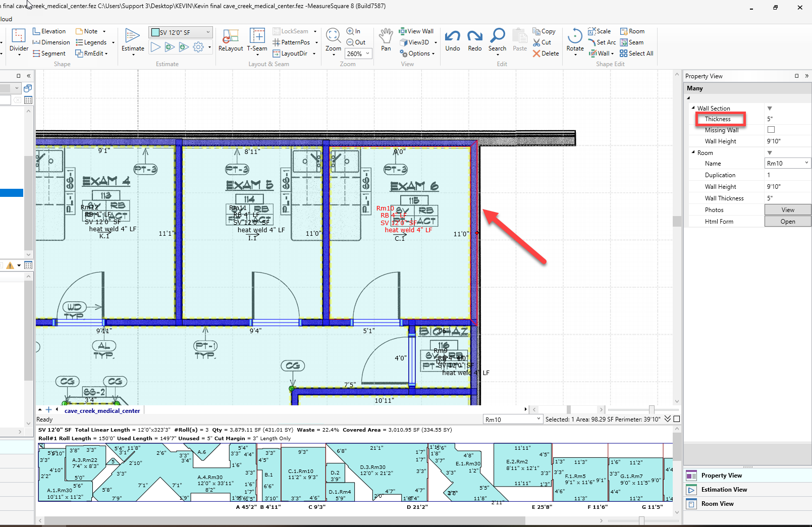Select the Elevation tool
This screenshot has width=812, height=527.
pos(49,31)
